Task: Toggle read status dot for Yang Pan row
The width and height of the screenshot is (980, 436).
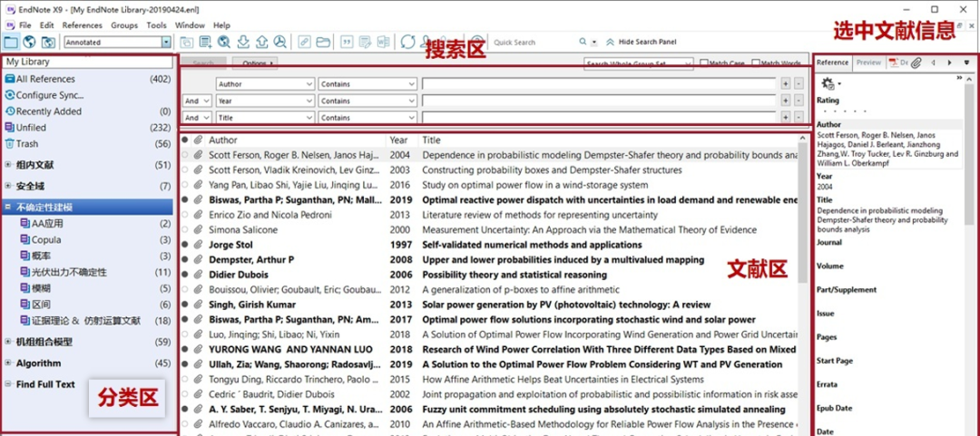Action: [185, 185]
